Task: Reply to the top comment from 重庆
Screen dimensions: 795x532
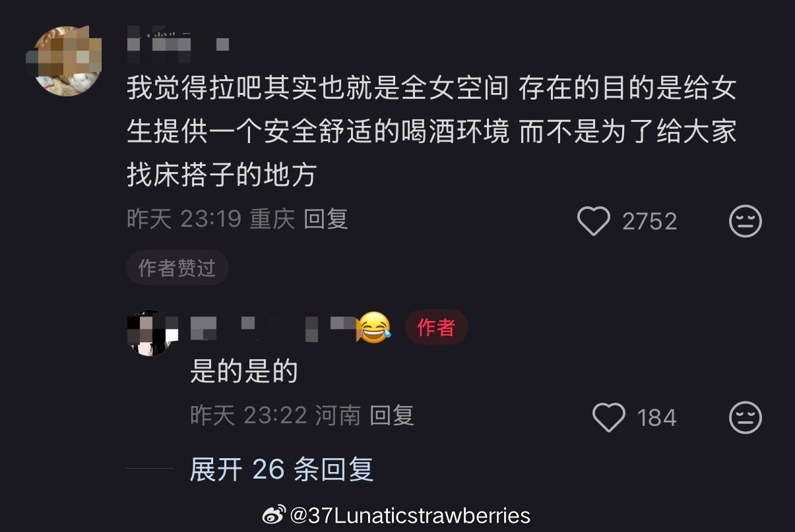Action: [325, 219]
